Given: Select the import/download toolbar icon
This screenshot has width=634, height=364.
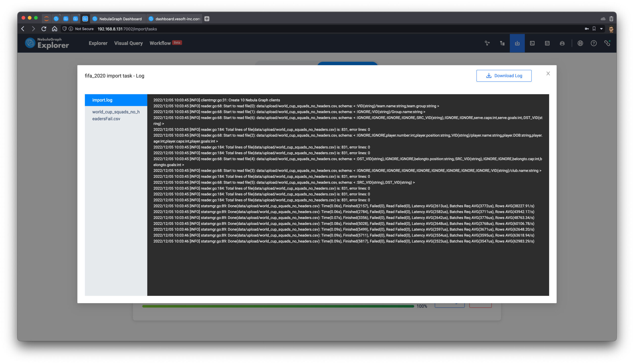Looking at the screenshot, I should click(517, 43).
